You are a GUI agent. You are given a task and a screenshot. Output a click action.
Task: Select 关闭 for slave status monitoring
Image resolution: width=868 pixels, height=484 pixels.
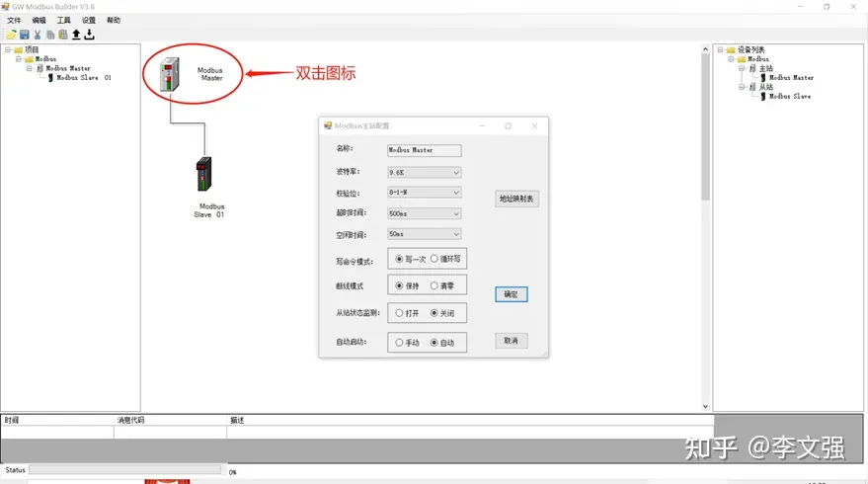[434, 313]
